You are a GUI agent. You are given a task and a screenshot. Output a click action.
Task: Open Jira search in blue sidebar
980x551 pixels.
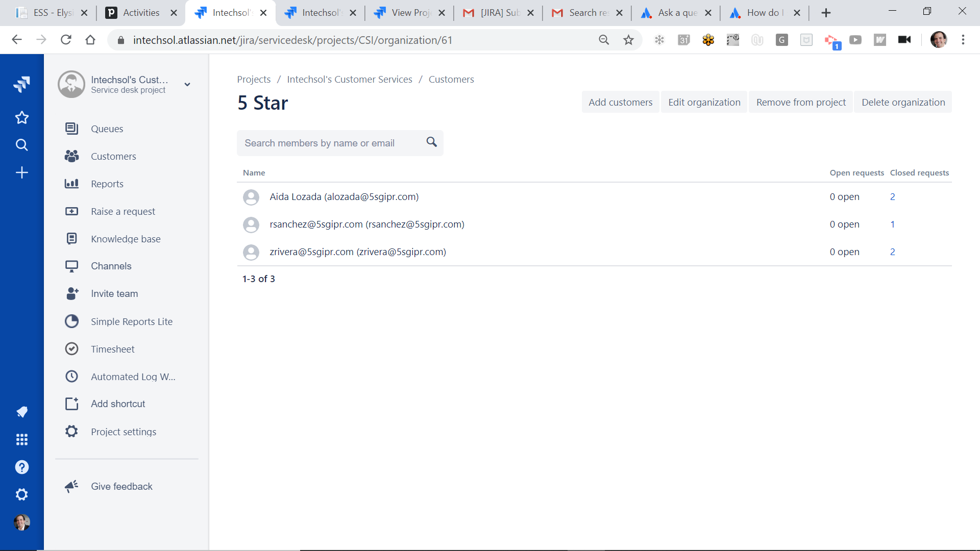21,145
